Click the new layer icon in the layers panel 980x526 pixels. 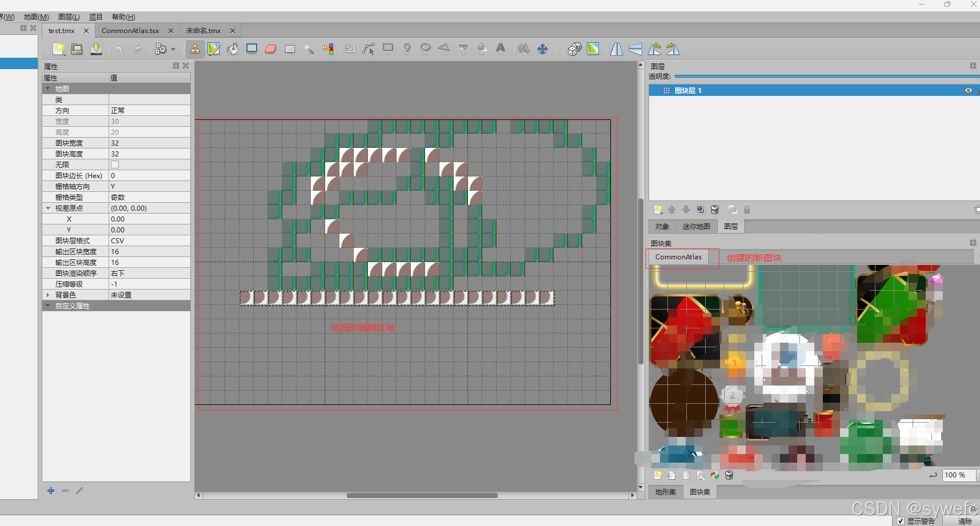pyautogui.click(x=658, y=210)
